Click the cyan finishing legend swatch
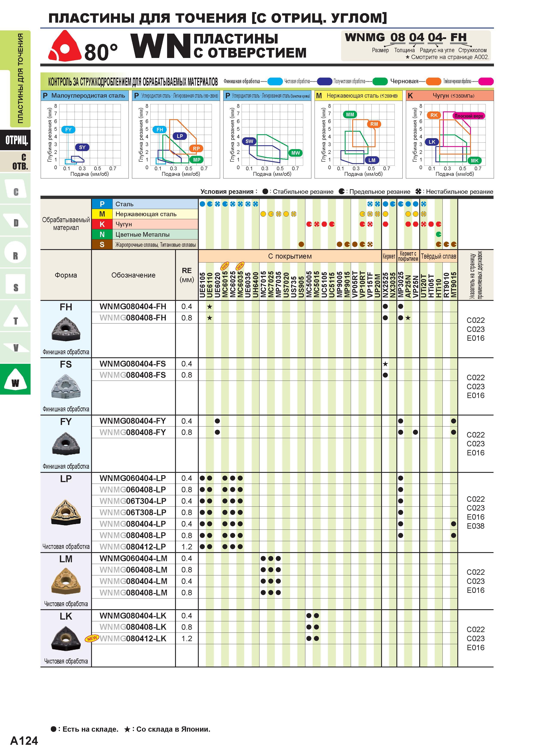This screenshot has height=756, width=534. point(275,81)
